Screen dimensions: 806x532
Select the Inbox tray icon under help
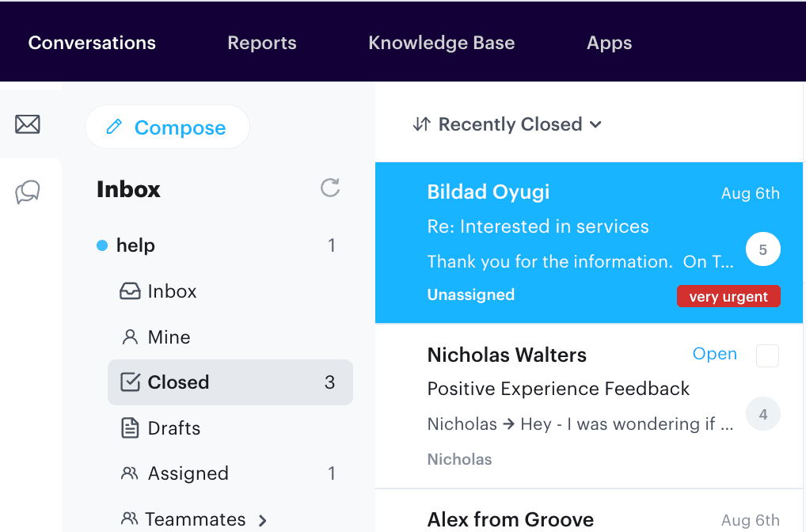[128, 291]
